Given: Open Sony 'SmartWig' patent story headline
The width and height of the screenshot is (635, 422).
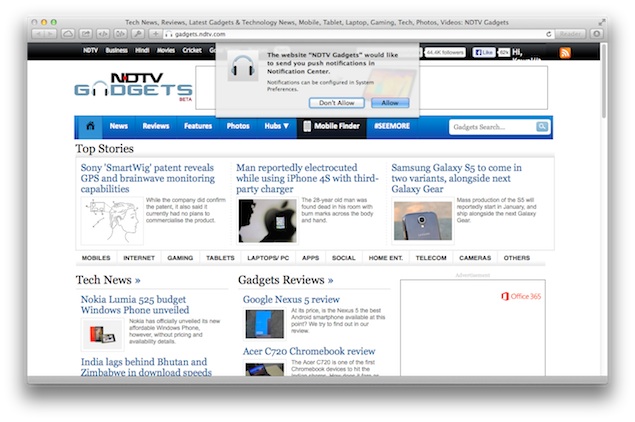Looking at the screenshot, I should [x=147, y=178].
